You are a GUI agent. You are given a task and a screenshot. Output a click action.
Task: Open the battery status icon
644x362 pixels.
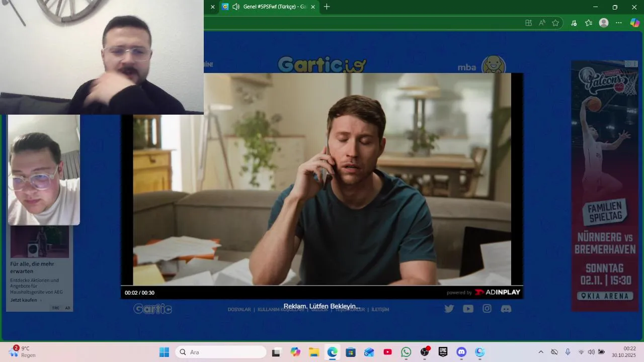[601, 352]
